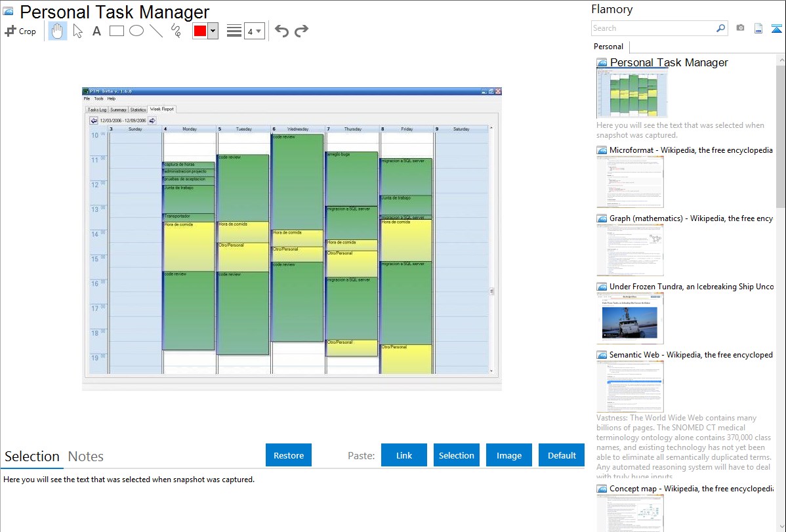The height and width of the screenshot is (532, 786).
Task: Click the sidebar scroll down arrow
Action: point(781,527)
